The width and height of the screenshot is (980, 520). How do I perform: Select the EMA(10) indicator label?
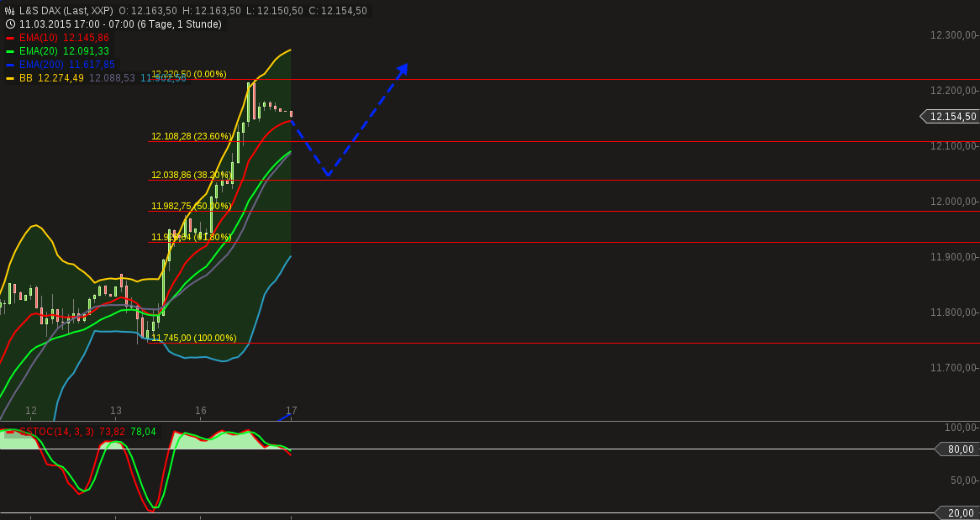38,38
